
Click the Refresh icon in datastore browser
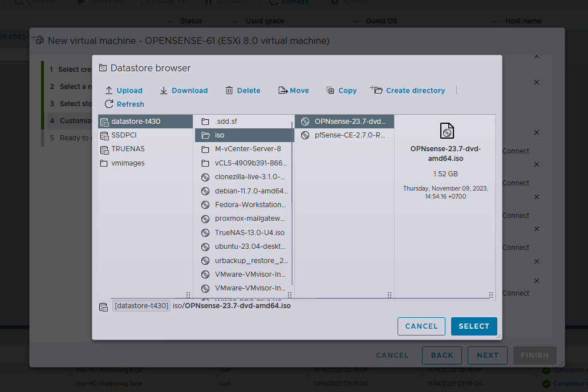(x=109, y=104)
